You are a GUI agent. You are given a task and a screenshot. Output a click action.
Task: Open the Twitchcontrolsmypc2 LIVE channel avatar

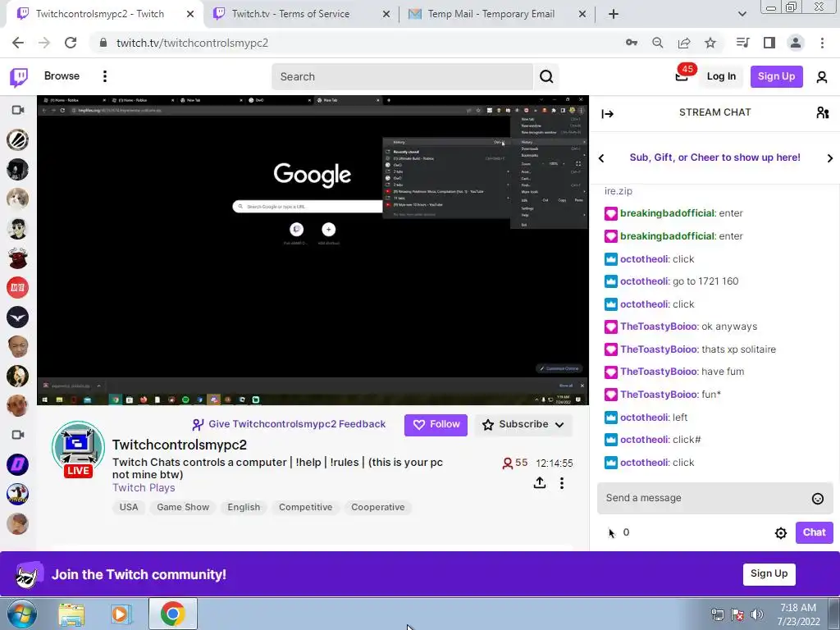(78, 450)
